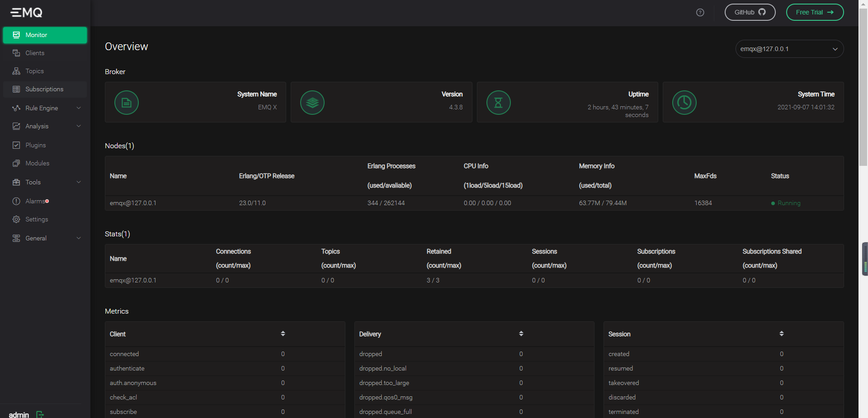868x418 pixels.
Task: Click the Monitor sidebar icon
Action: (16, 35)
